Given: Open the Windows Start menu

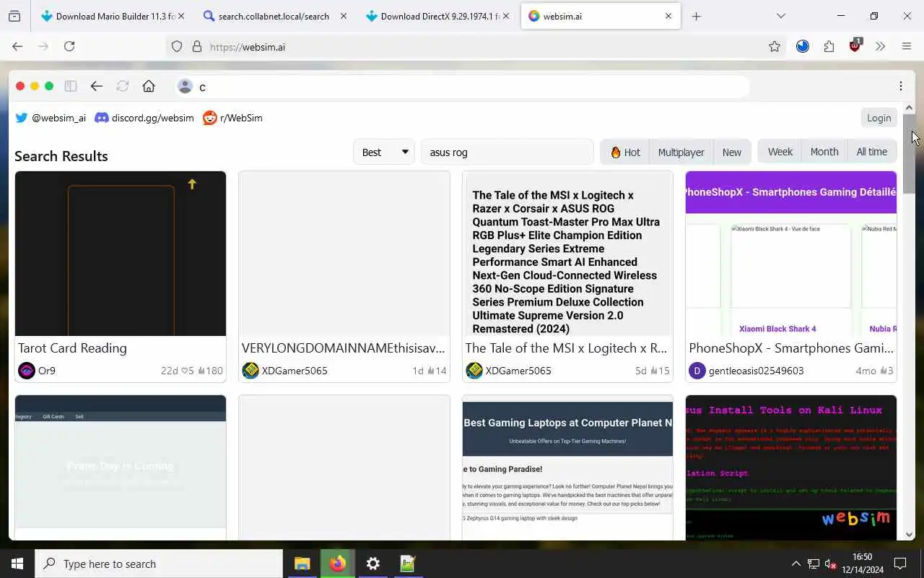Looking at the screenshot, I should coord(17,564).
